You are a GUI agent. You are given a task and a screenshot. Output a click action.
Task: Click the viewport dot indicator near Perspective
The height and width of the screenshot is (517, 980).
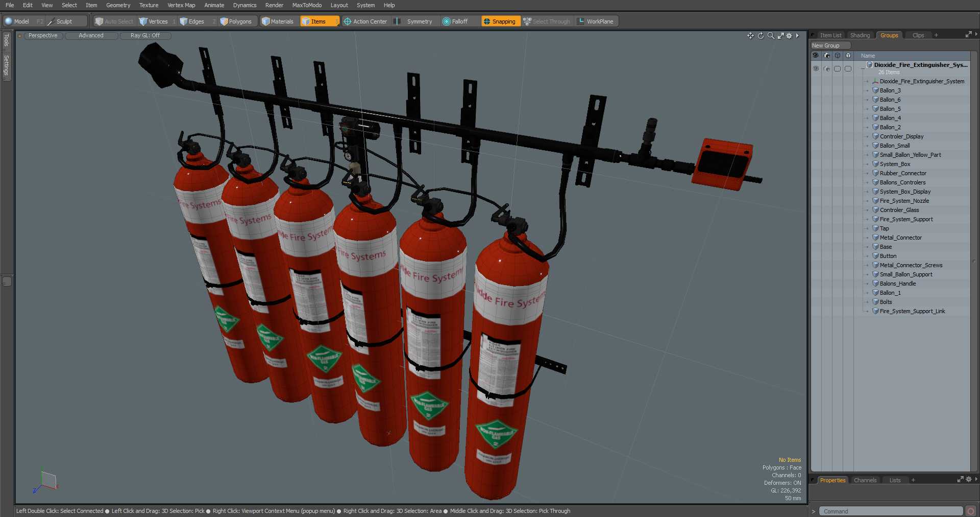[20, 36]
